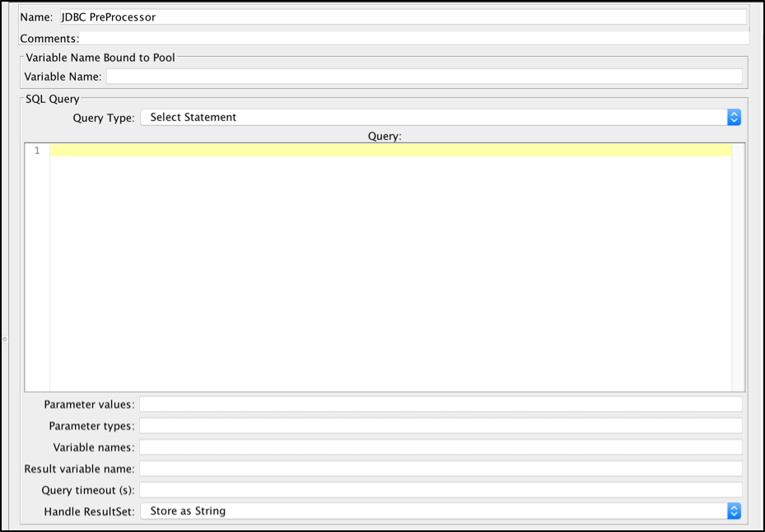Click the 'Handle ResultSet:' label
The image size is (765, 532).
pos(89,511)
